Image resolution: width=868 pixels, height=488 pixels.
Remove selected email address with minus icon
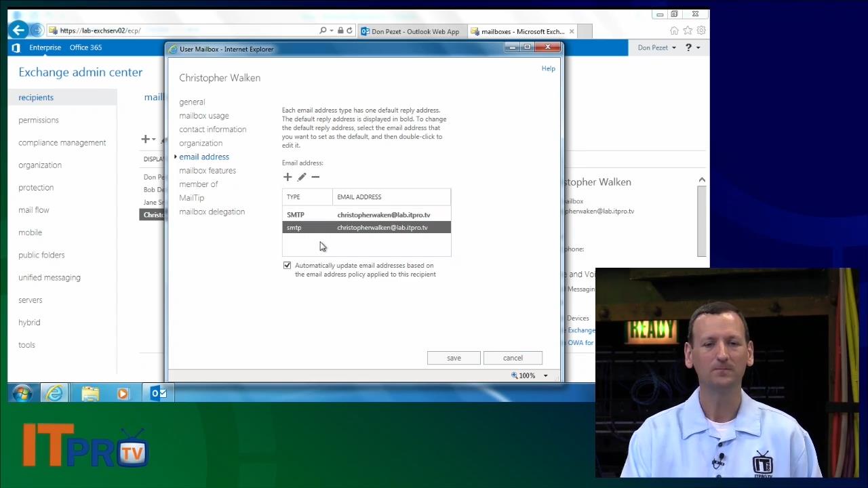[315, 177]
